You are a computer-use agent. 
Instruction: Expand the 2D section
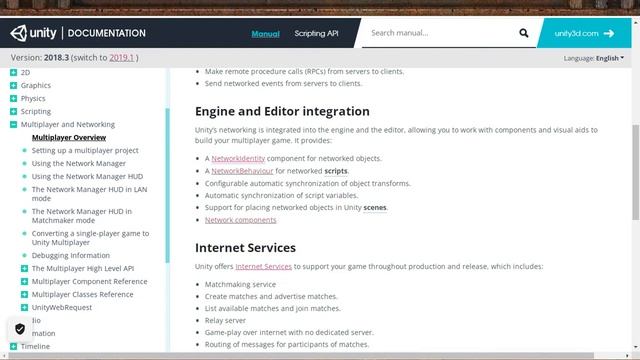(13, 72)
